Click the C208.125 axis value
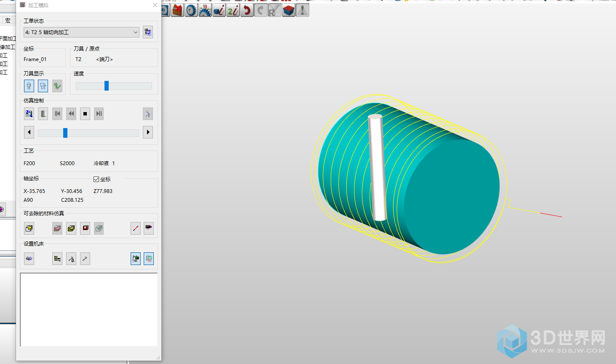This screenshot has height=364, width=616. (x=72, y=200)
